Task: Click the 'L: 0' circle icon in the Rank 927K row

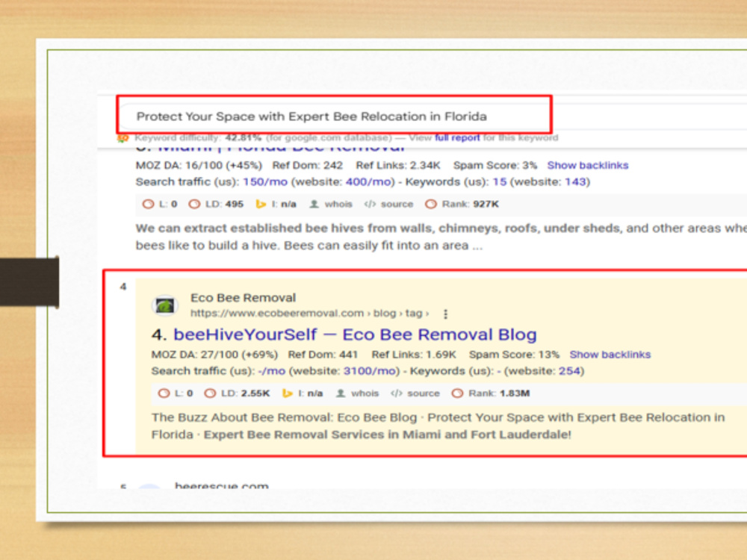Action: (x=148, y=205)
